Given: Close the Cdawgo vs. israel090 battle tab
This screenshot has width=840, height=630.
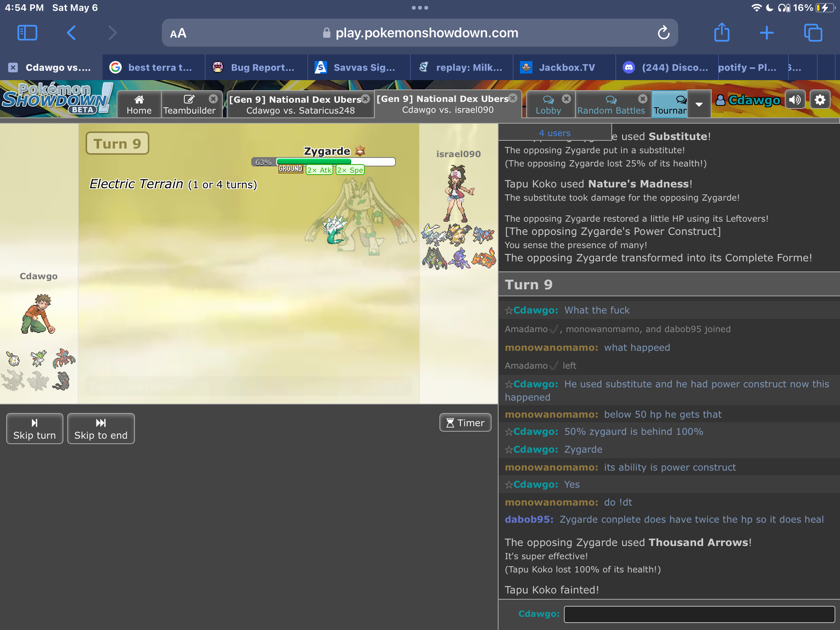Looking at the screenshot, I should 513,98.
